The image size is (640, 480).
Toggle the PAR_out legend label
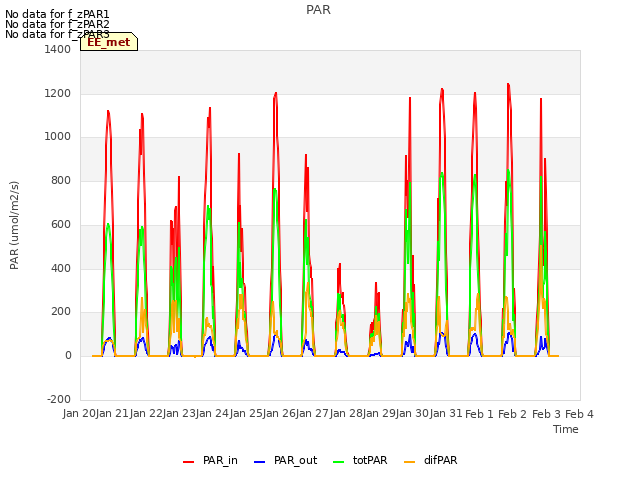(x=296, y=460)
